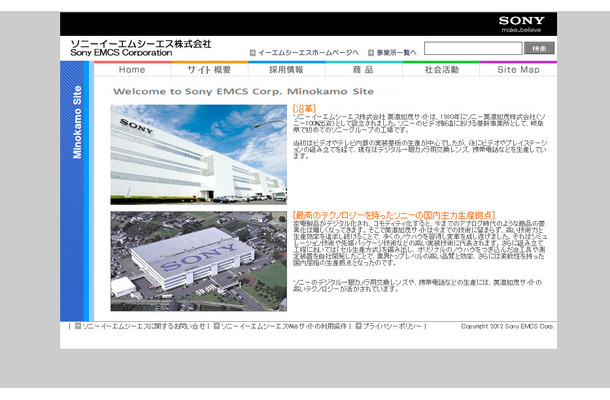
Task: Open the 商品 menu tab
Action: 363,70
